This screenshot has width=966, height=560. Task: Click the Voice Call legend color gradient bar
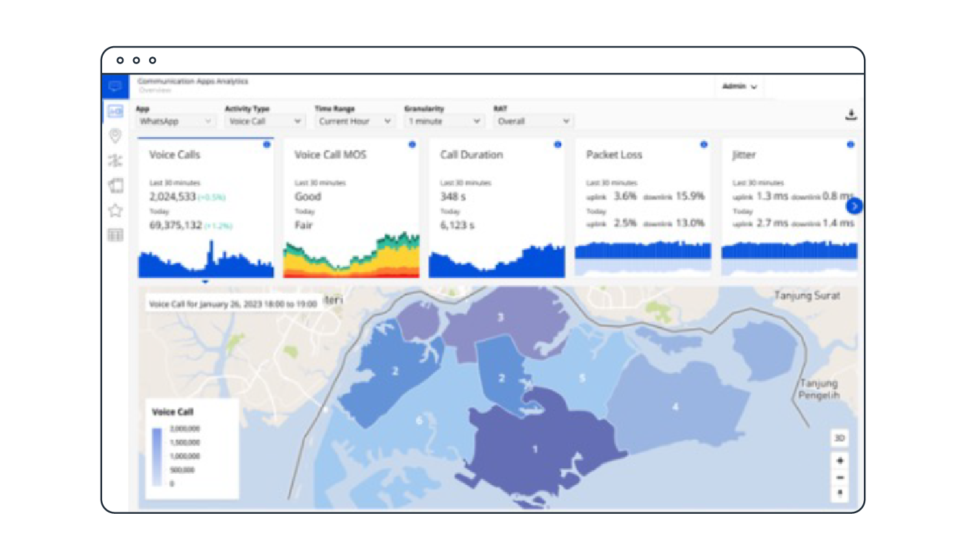click(157, 457)
